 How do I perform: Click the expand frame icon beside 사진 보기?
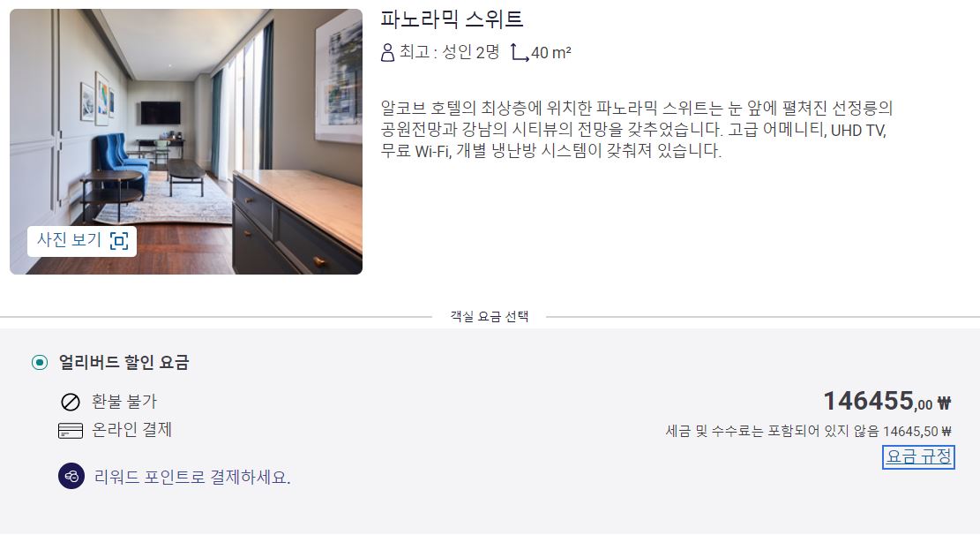click(x=119, y=241)
